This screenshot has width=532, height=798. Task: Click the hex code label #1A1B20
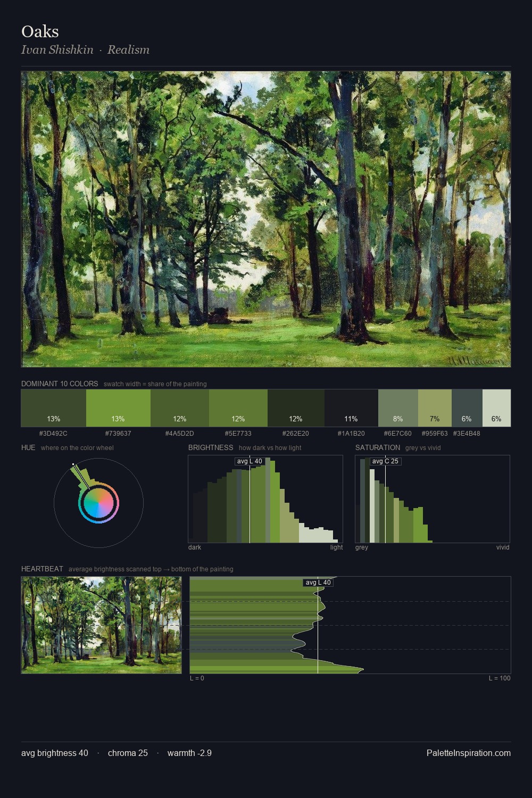(351, 434)
